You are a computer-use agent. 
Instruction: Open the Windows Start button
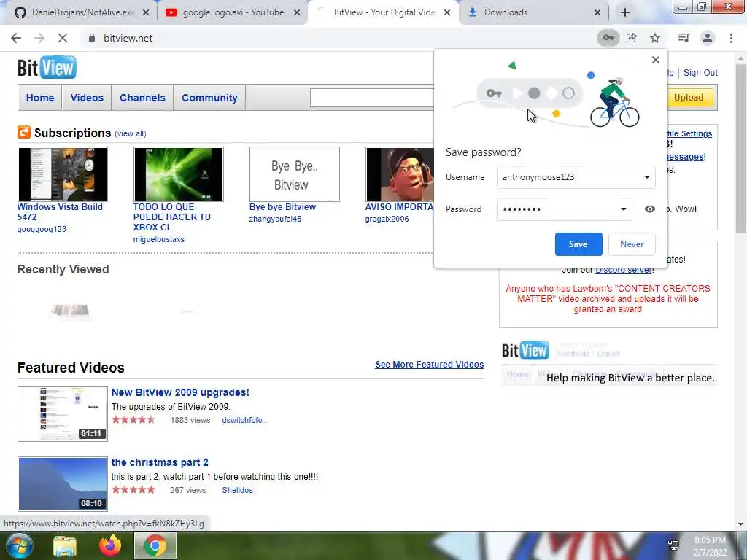tap(19, 545)
